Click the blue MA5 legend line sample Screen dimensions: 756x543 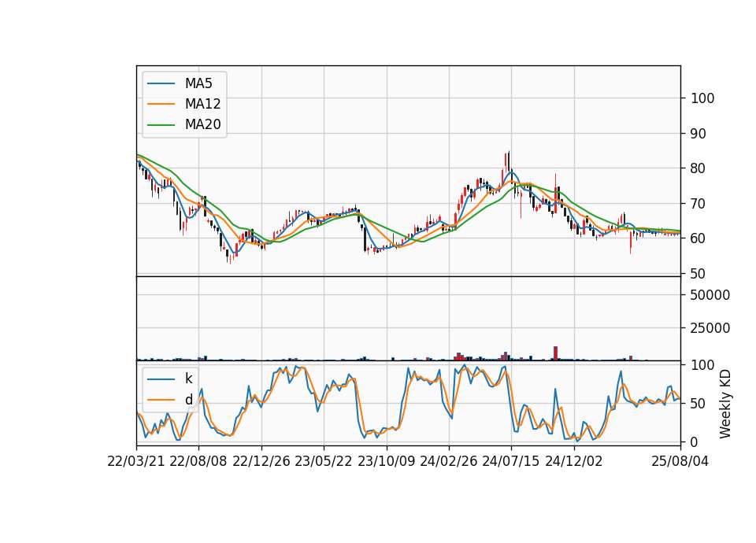pyautogui.click(x=161, y=83)
